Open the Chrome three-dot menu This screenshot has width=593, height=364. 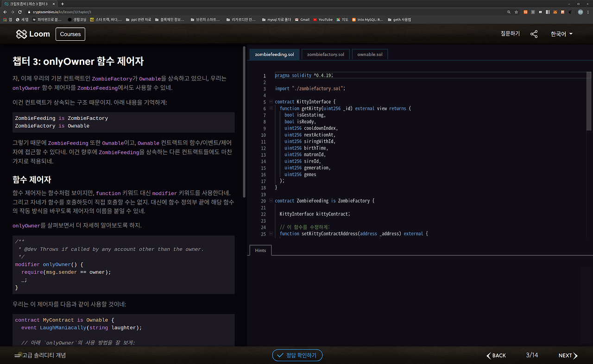pyautogui.click(x=588, y=12)
